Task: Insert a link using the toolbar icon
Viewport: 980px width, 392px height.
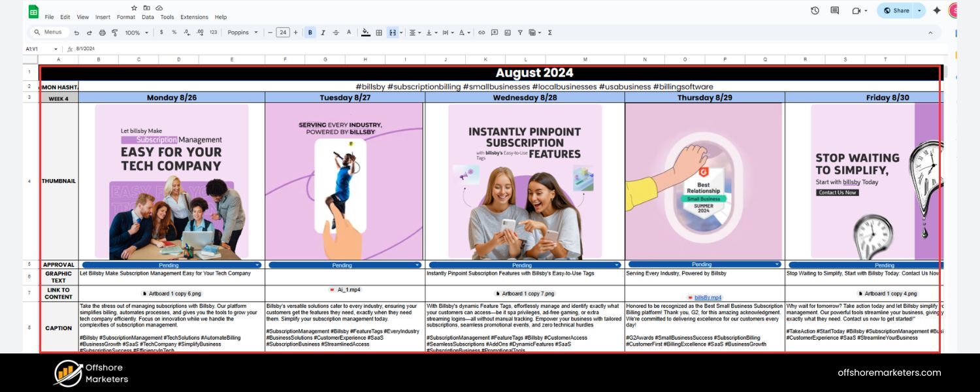Action: pos(481,32)
